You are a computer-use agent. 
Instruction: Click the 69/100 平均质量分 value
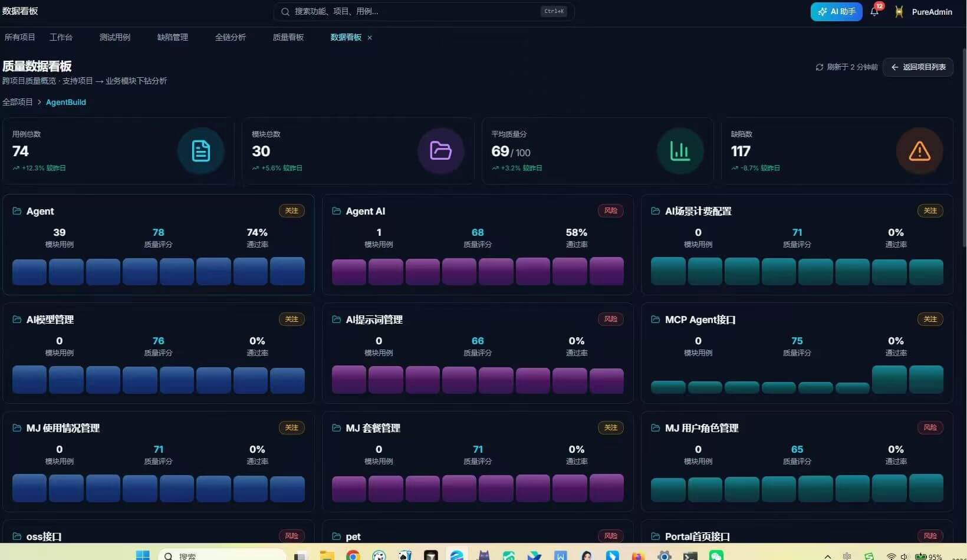511,151
